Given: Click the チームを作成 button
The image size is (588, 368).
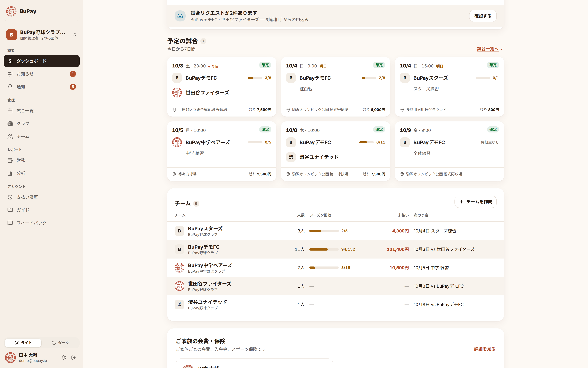Looking at the screenshot, I should (475, 202).
